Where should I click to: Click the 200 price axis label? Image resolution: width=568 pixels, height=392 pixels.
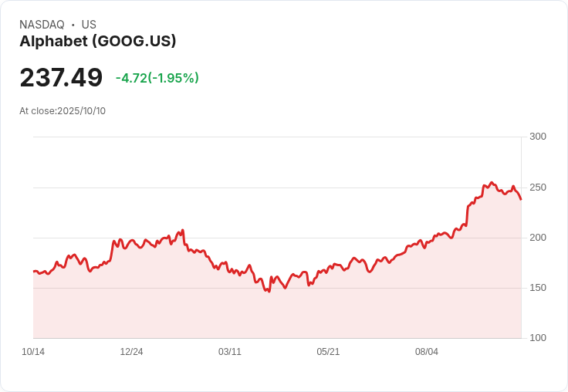(538, 238)
